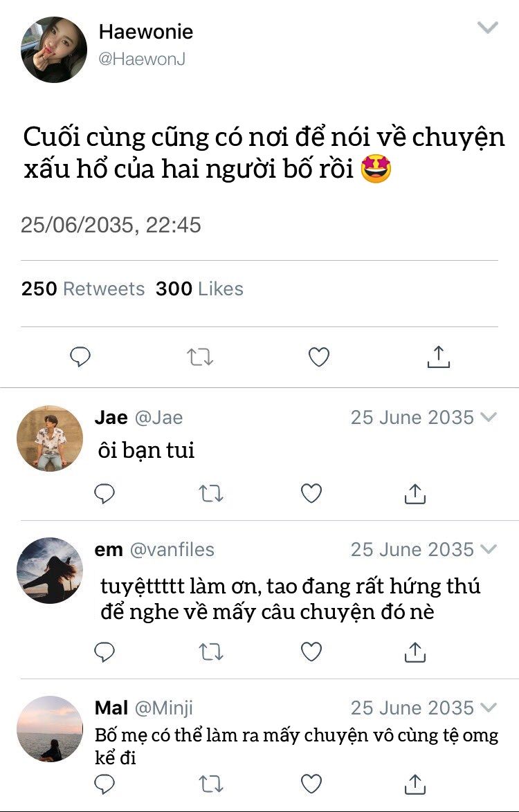
Task: Reply to Jae's comment
Action: point(104,493)
